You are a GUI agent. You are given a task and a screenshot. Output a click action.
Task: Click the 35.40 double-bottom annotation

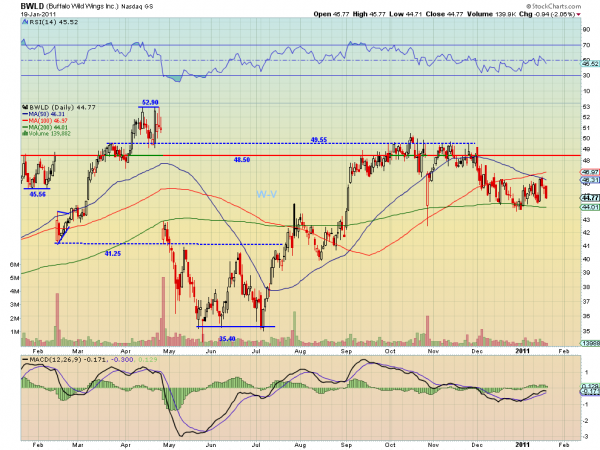point(227,339)
